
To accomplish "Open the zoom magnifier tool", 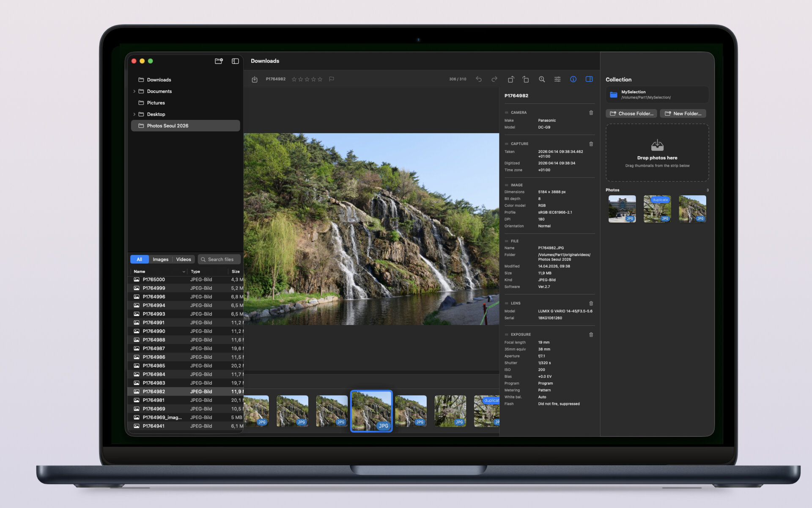I will coord(542,79).
